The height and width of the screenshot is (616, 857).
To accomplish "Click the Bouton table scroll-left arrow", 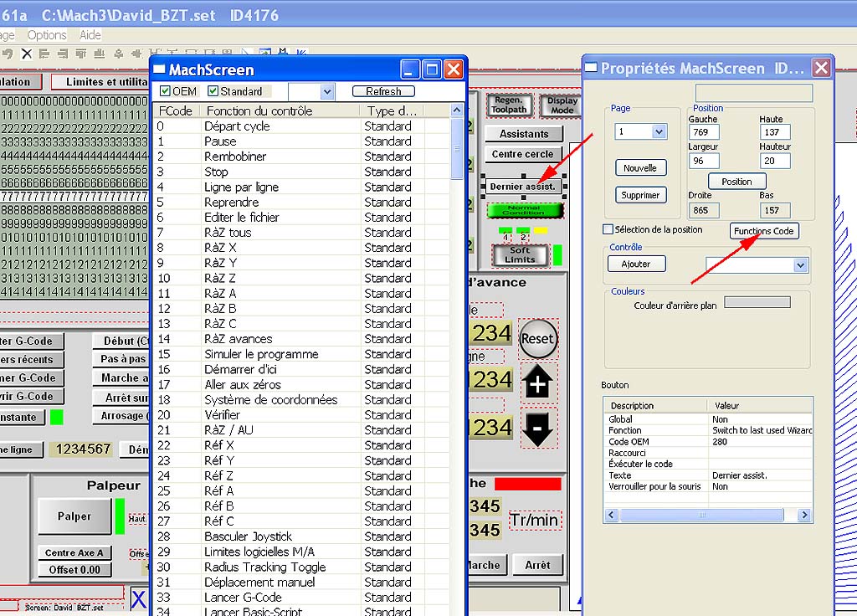I will click(x=612, y=515).
